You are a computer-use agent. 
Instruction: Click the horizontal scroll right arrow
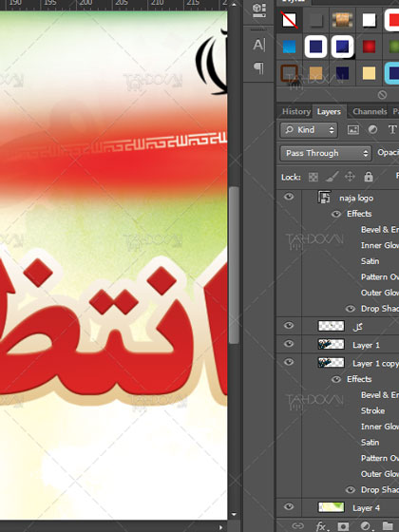[220, 527]
